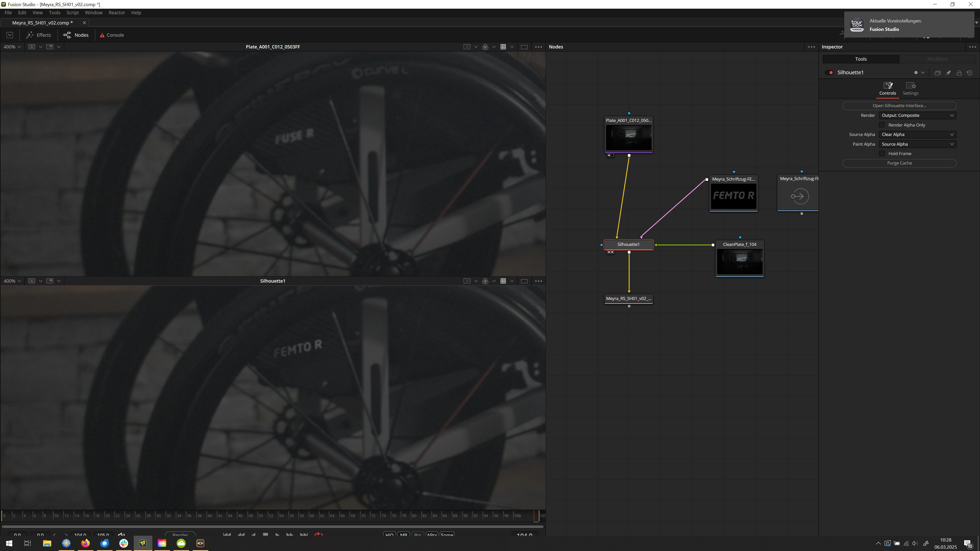
Task: Pin the Silhouette1 tool in Inspector
Action: click(x=948, y=73)
